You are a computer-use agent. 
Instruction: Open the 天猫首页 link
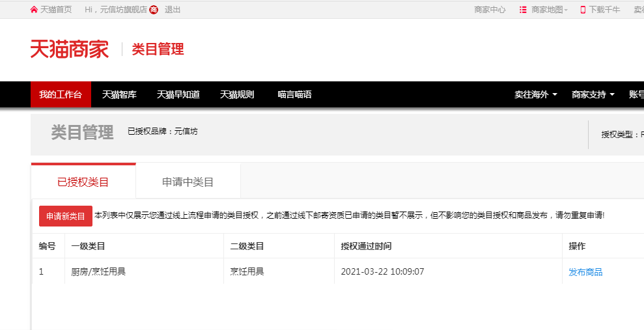click(x=56, y=10)
